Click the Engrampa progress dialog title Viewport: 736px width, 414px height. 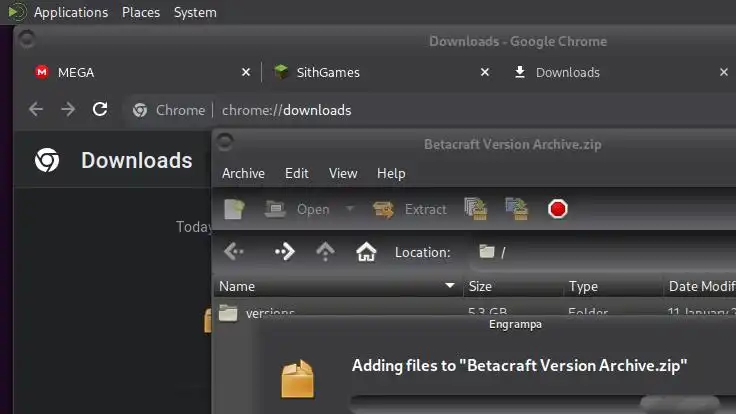tap(515, 324)
